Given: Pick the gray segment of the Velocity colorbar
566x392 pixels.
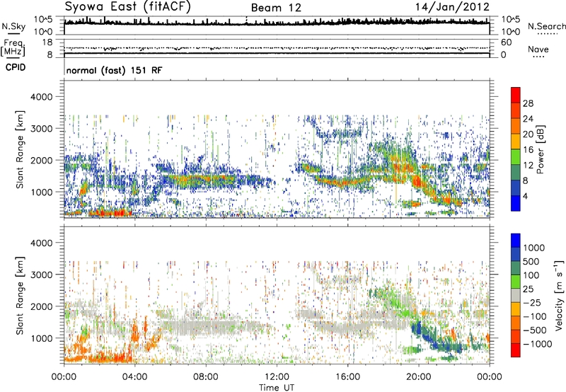Looking at the screenshot, I should point(516,295).
